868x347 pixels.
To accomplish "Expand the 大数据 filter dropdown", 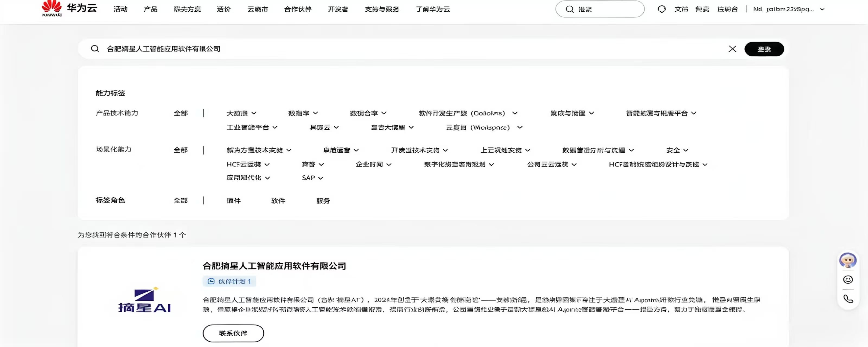I will click(x=241, y=113).
